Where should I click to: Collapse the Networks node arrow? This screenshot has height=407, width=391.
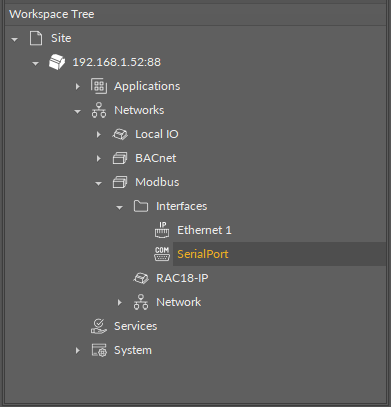pos(77,112)
